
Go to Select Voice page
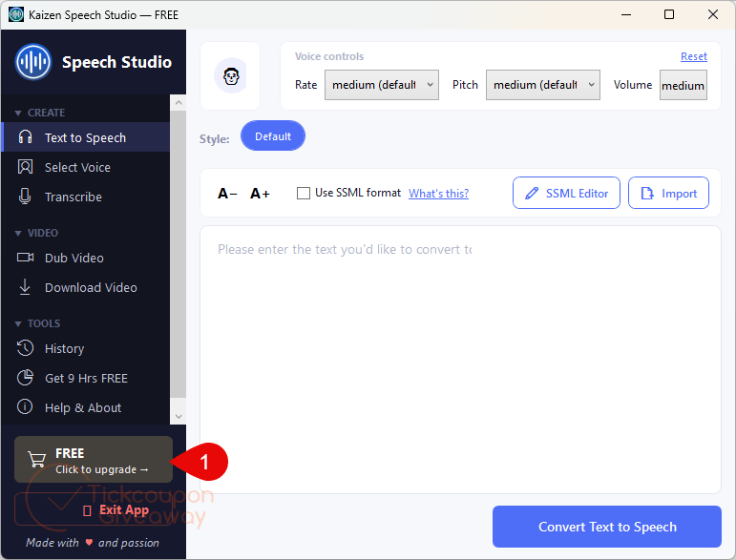coord(86,167)
